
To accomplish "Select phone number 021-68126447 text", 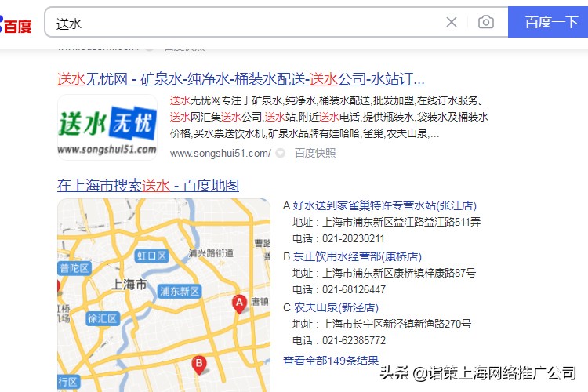I will 354,289.
